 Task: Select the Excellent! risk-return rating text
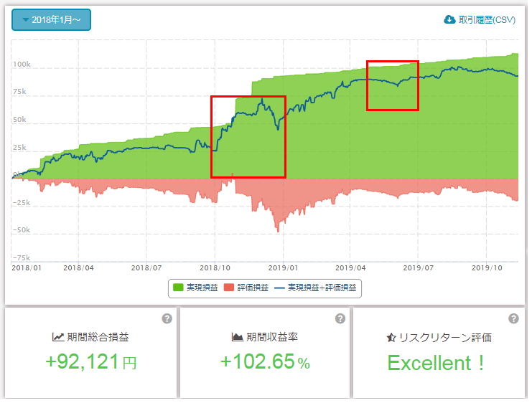[437, 362]
